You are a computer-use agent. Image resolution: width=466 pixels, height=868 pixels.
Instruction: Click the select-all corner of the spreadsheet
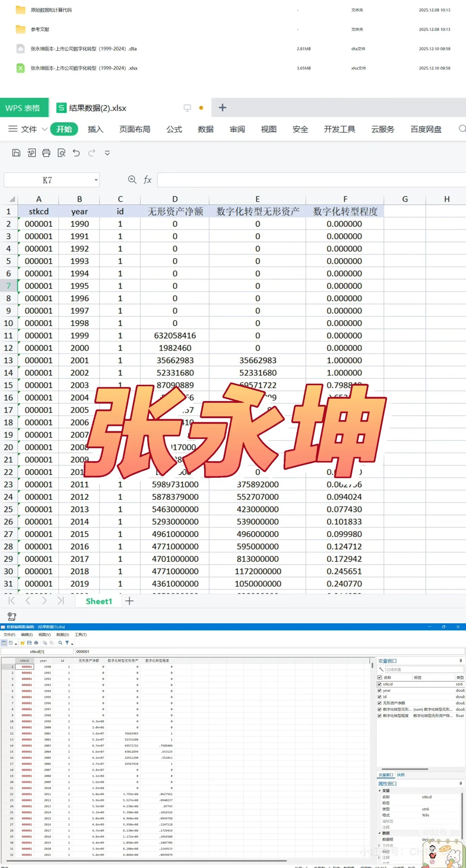(12, 199)
